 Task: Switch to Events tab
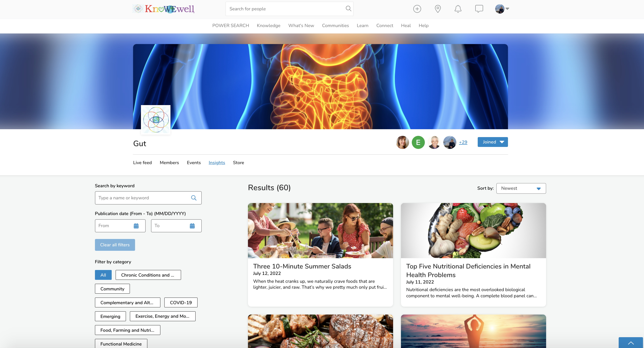coord(194,163)
